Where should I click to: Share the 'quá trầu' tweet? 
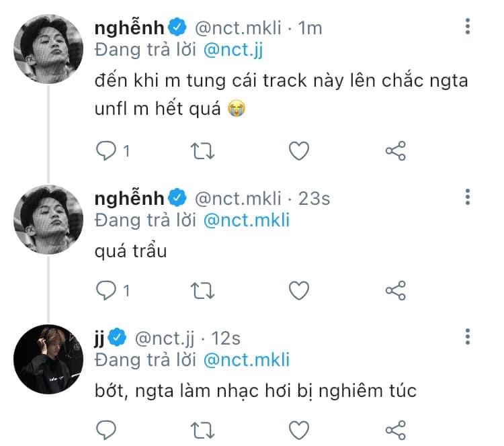[395, 290]
